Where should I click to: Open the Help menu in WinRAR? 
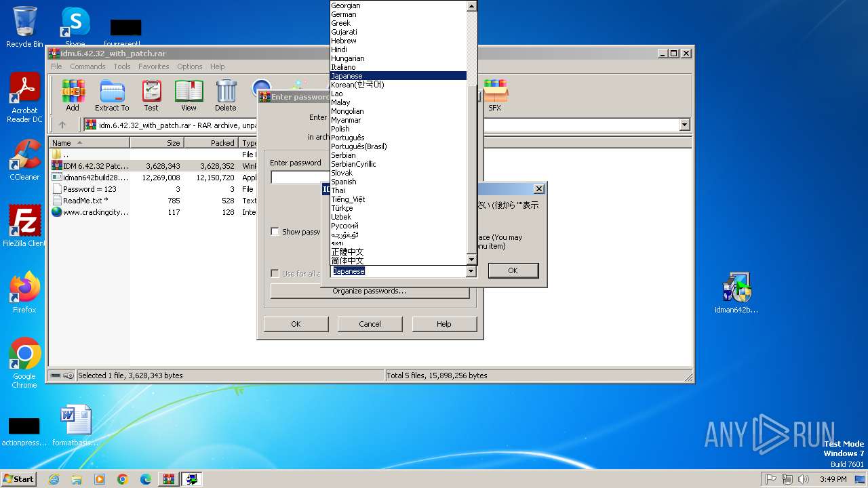(217, 66)
